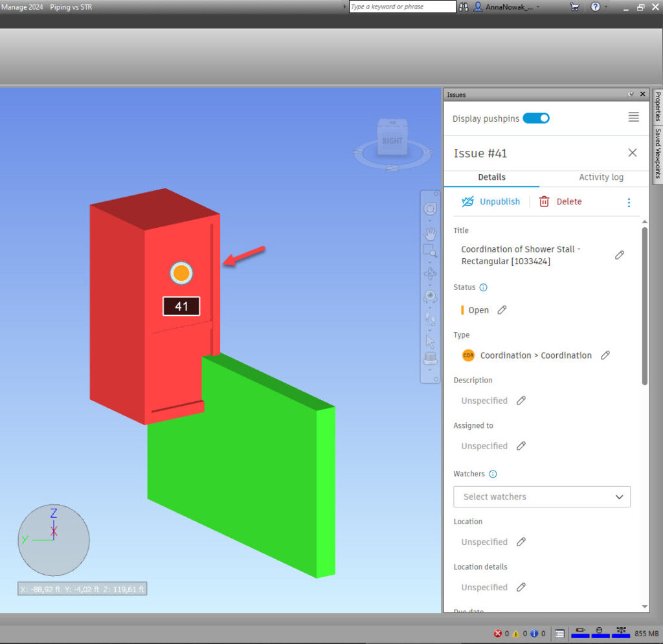Open the Issues panel hamburger menu
Image resolution: width=663 pixels, height=644 pixels.
click(633, 117)
